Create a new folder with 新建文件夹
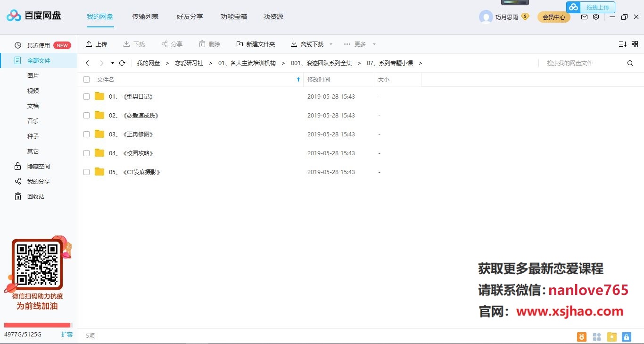644x344 pixels. point(256,44)
